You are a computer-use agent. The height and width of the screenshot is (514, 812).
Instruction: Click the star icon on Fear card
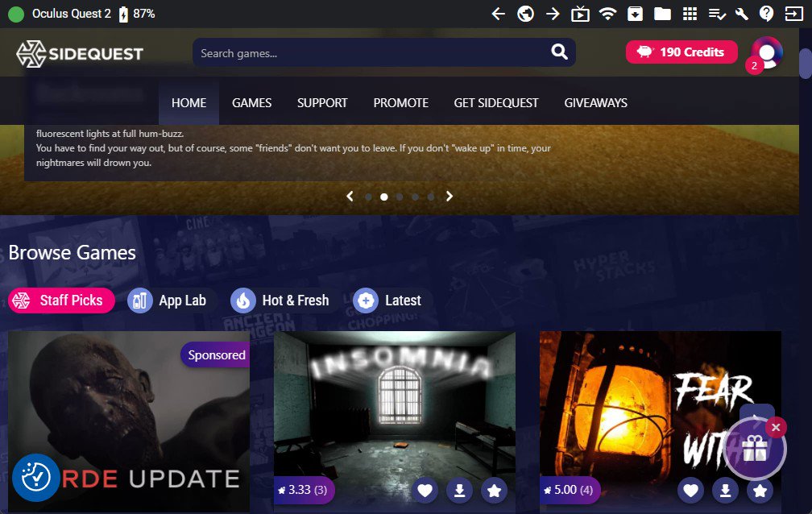pyautogui.click(x=760, y=490)
